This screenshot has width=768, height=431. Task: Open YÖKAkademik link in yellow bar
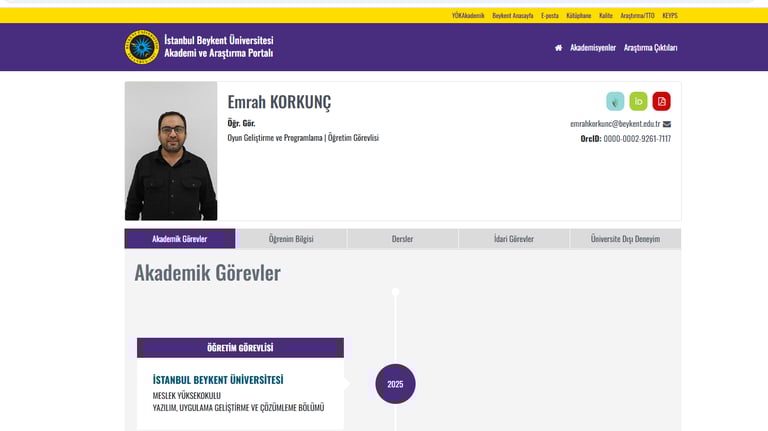[x=468, y=16]
